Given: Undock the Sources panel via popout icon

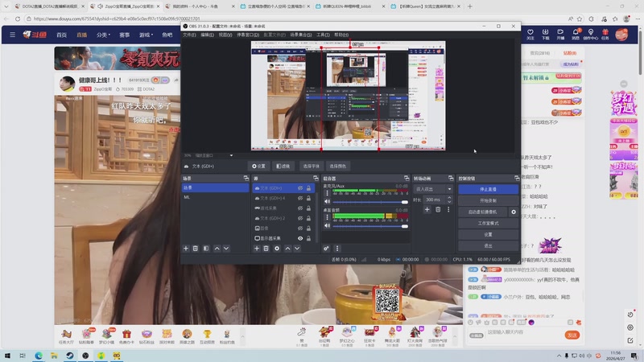Looking at the screenshot, I should (x=316, y=178).
